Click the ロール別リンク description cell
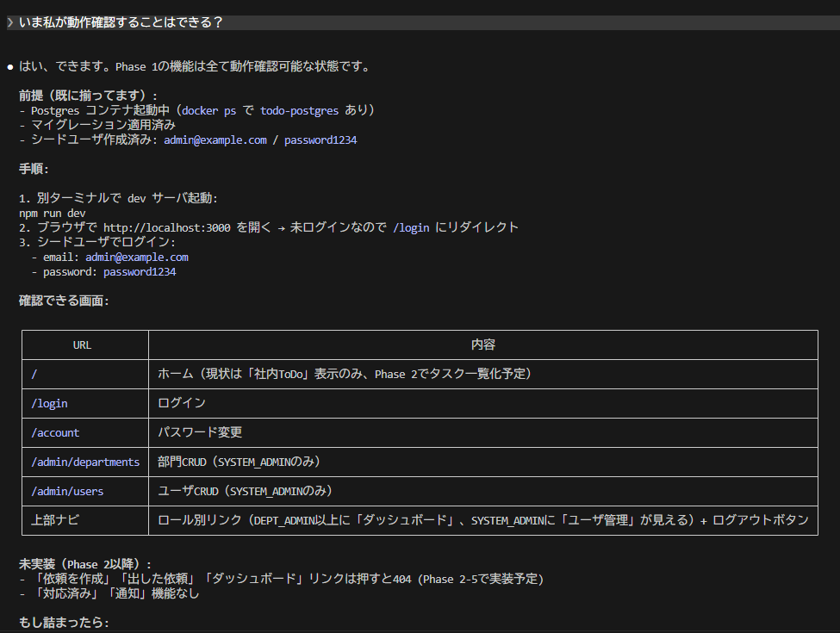Image resolution: width=840 pixels, height=633 pixels. tap(483, 520)
